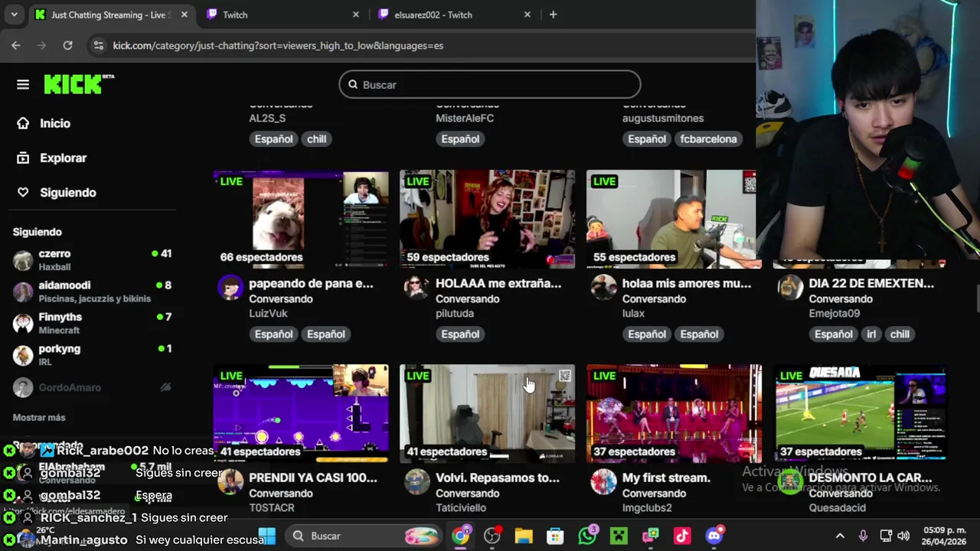Open followed channel aidamoodi
Viewport: 980px width, 551px height.
click(x=92, y=291)
